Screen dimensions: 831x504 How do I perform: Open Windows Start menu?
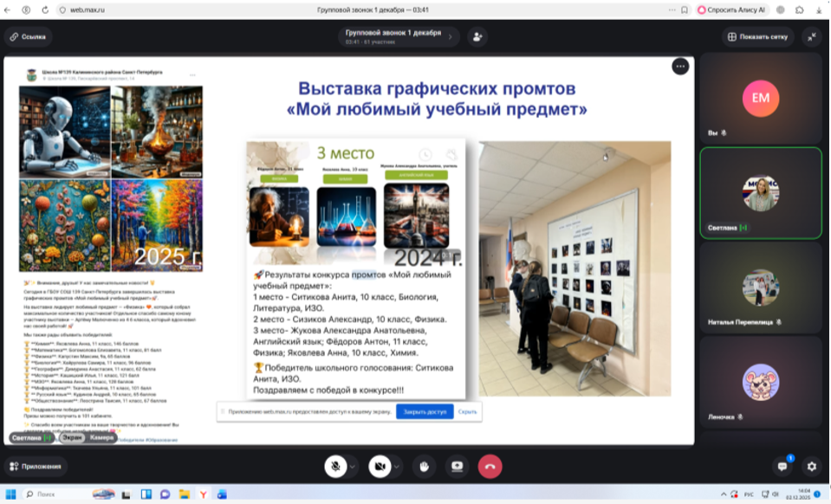tap(10, 494)
